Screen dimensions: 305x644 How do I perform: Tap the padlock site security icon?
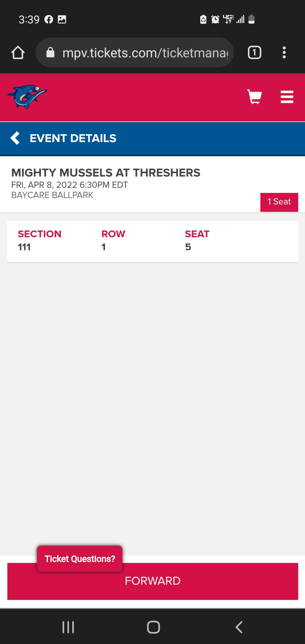tap(50, 53)
